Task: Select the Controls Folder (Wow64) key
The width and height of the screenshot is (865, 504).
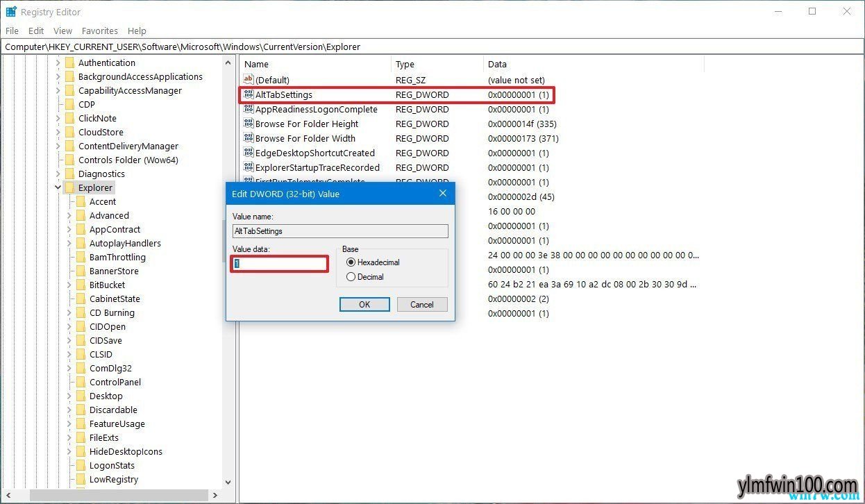Action: (x=128, y=160)
